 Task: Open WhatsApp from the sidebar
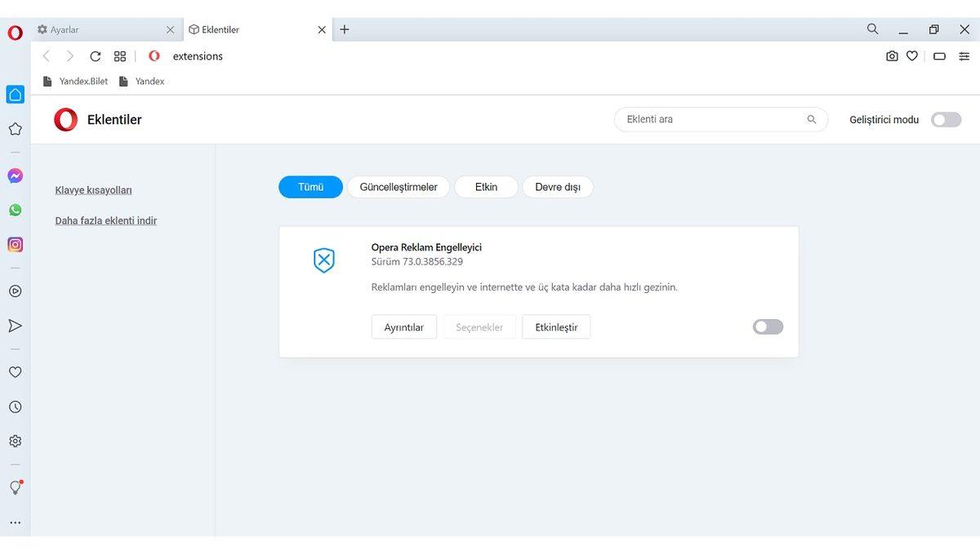pyautogui.click(x=15, y=210)
